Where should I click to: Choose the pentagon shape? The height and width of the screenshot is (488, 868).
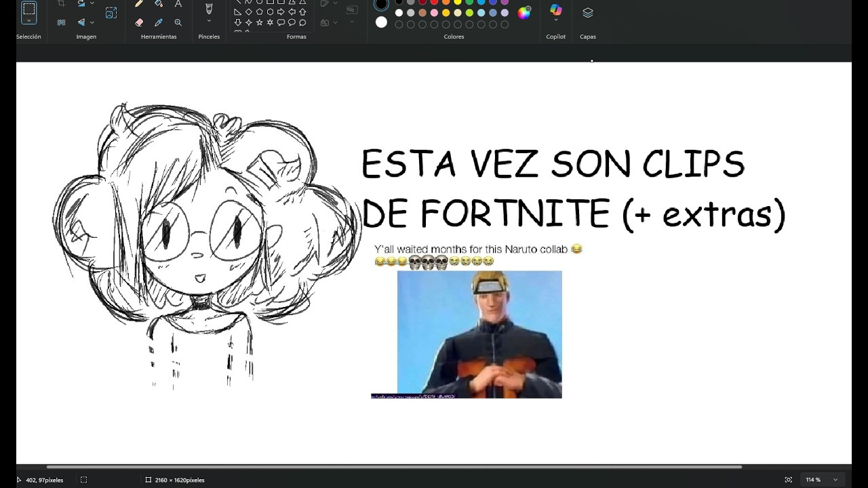coord(260,12)
